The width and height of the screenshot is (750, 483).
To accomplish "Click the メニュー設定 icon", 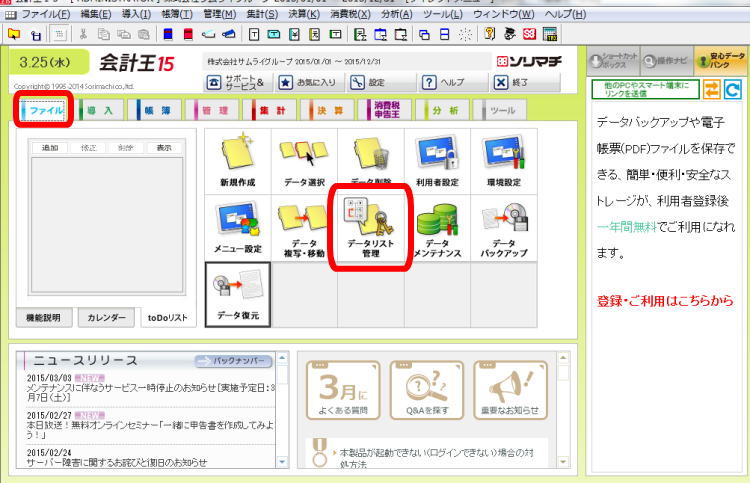I will point(237,227).
